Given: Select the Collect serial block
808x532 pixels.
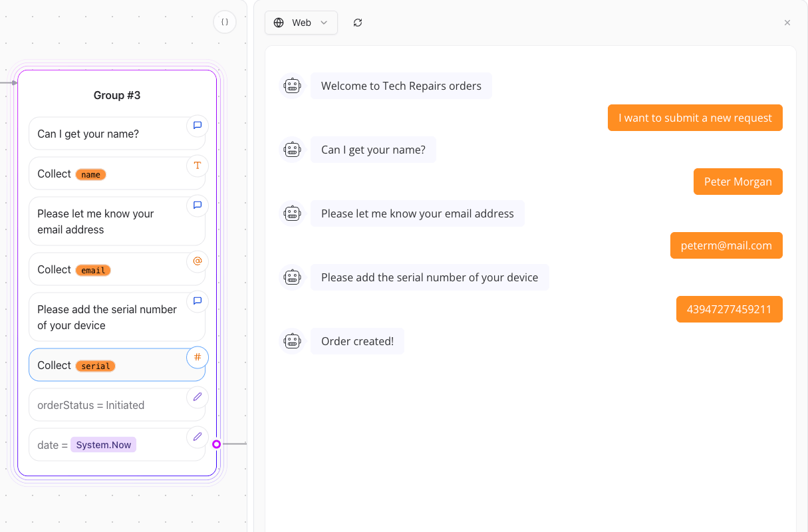Looking at the screenshot, I should tap(117, 365).
